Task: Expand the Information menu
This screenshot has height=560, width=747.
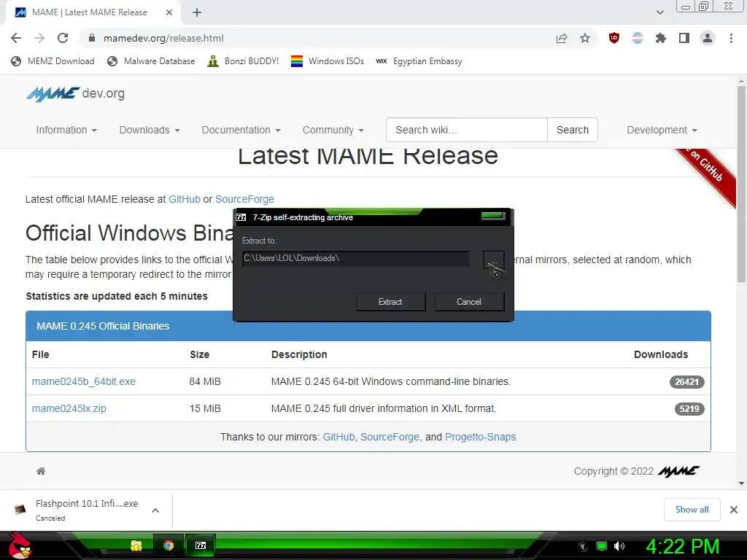Action: click(x=66, y=130)
